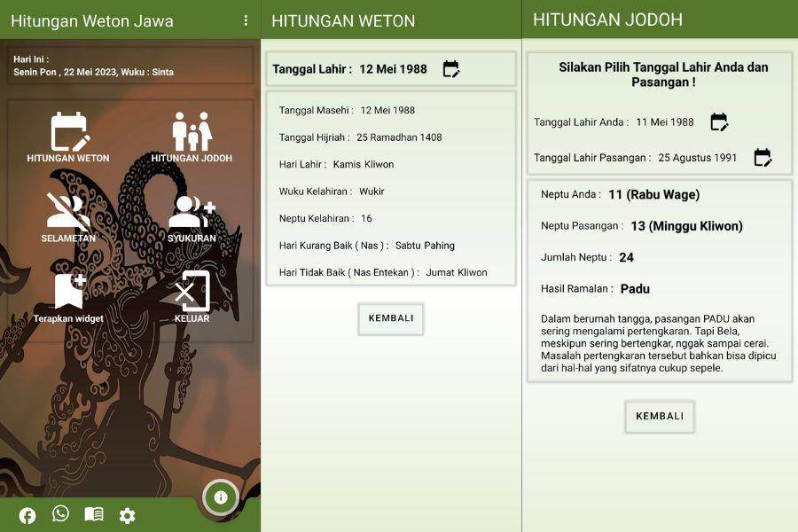Tap the round info button

point(221,497)
